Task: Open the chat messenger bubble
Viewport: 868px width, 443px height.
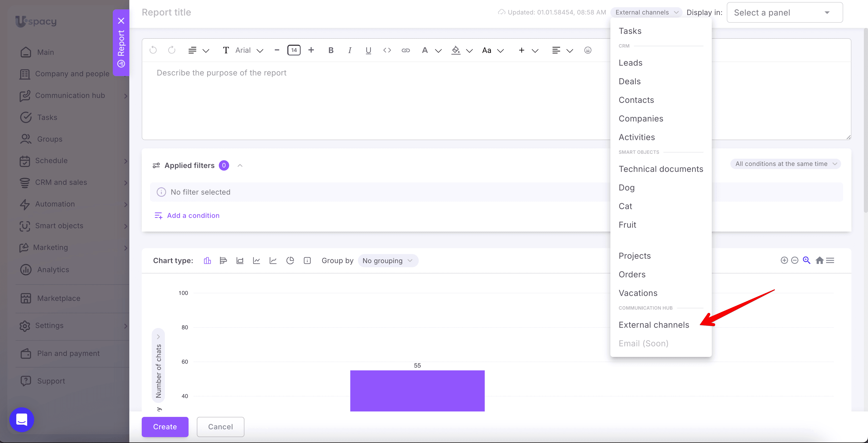Action: [x=21, y=420]
